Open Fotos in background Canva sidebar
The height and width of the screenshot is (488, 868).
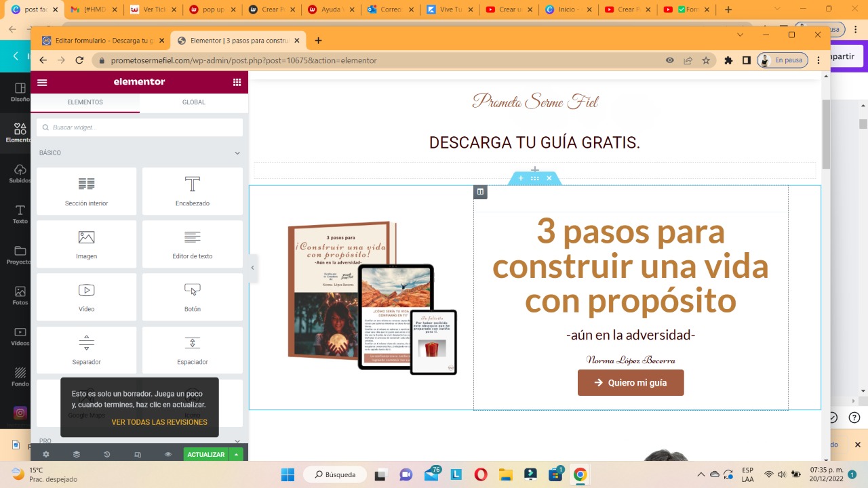[x=20, y=296]
